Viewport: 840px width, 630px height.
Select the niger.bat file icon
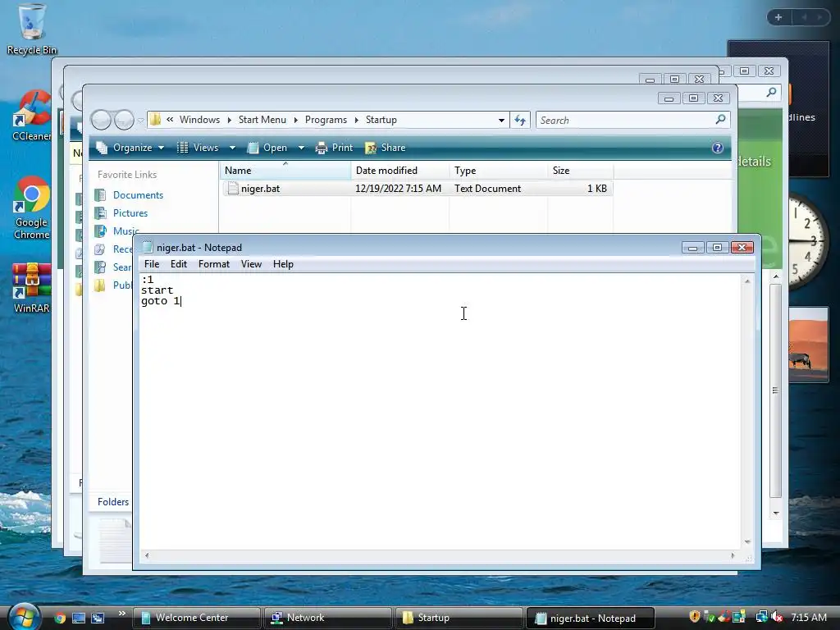[233, 188]
